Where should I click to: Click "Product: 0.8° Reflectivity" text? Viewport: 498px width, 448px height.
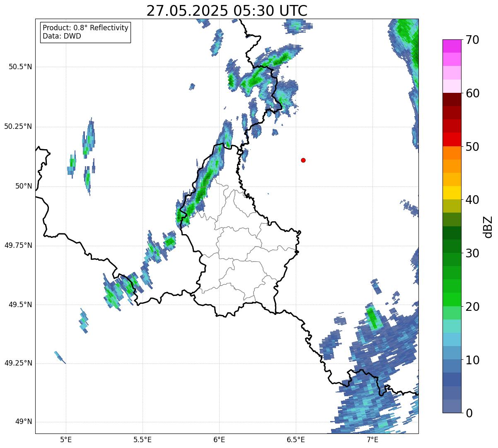coord(86,28)
